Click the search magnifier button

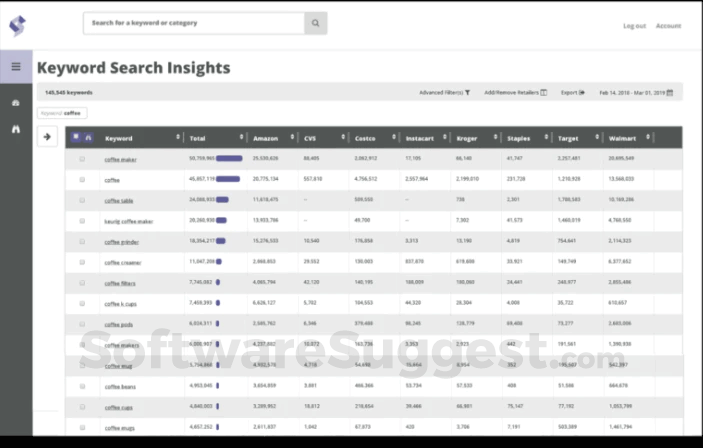pos(315,23)
